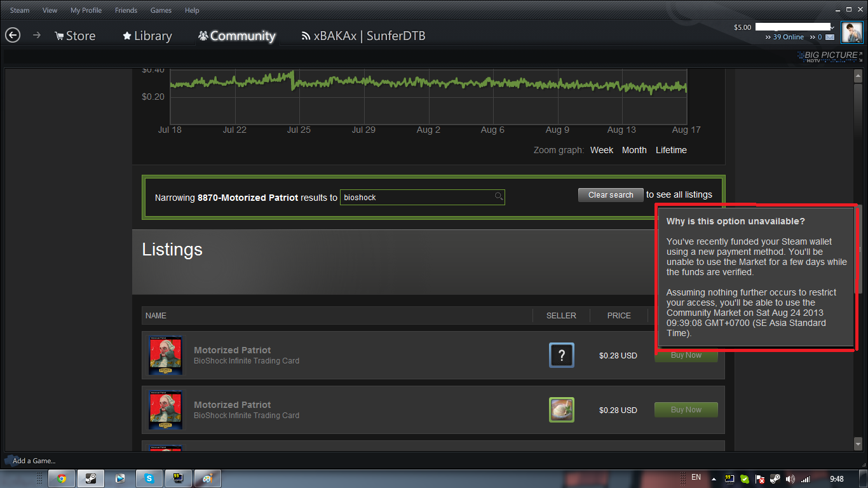
Task: Switch to the Library tab
Action: tap(147, 36)
